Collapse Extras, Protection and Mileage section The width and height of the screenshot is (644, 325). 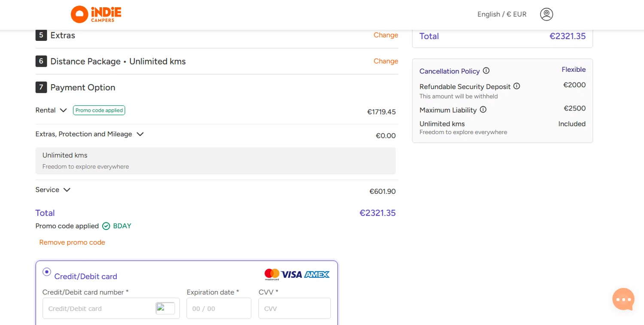pos(140,134)
